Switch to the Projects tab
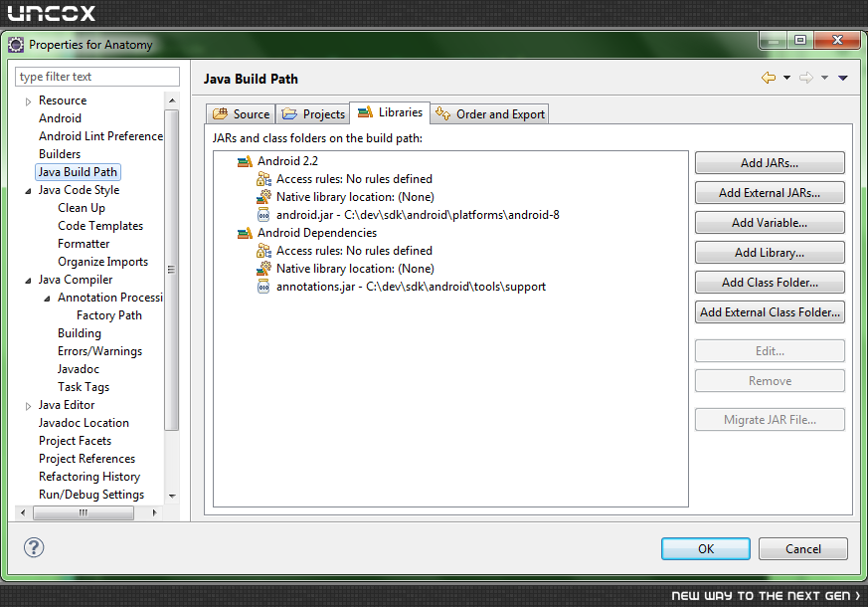Image resolution: width=868 pixels, height=607 pixels. [313, 114]
